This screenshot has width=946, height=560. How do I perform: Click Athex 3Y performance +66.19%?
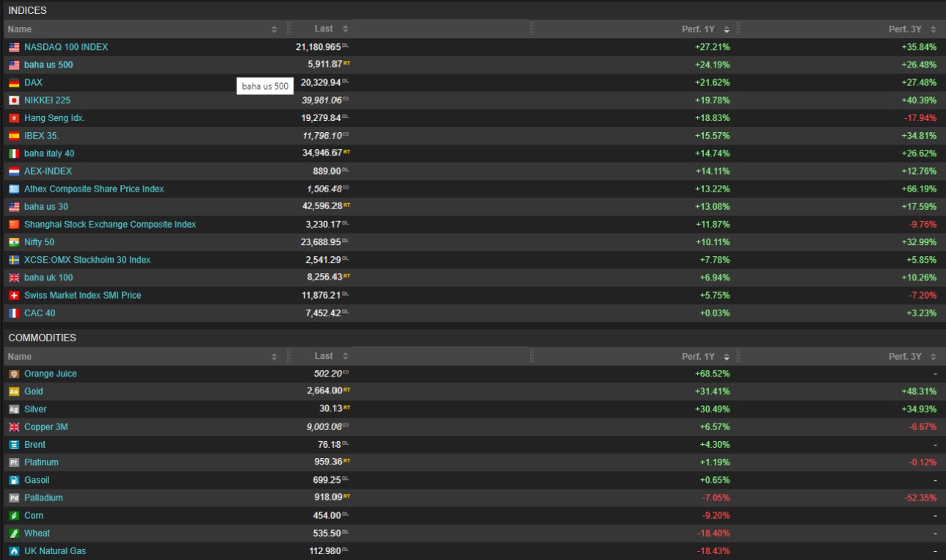919,189
